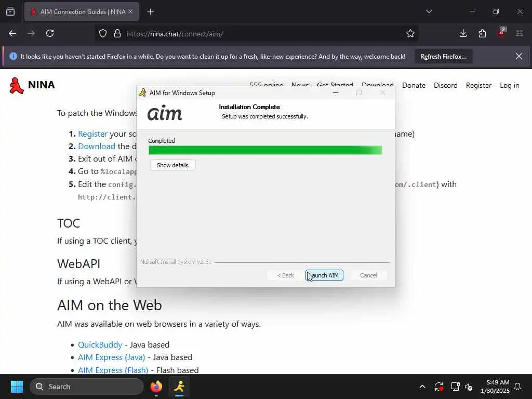Click the TOC heading text

[69, 223]
